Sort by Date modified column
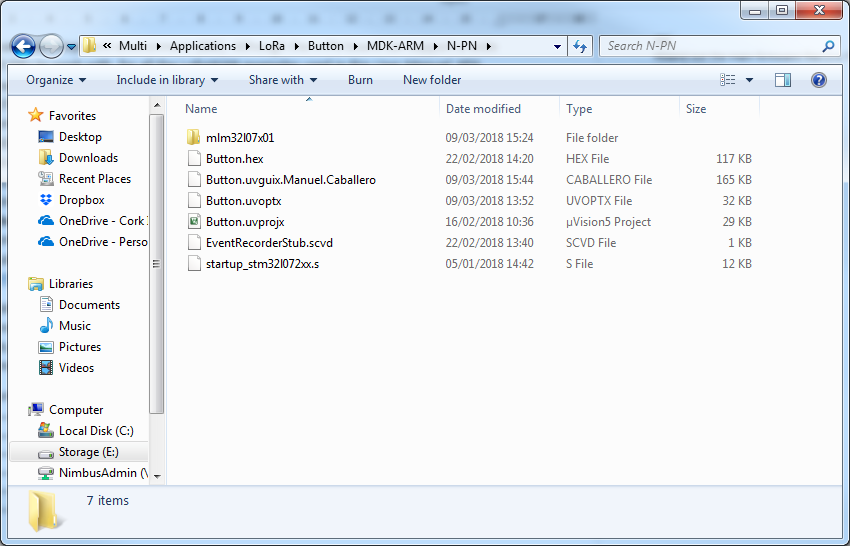 (483, 109)
